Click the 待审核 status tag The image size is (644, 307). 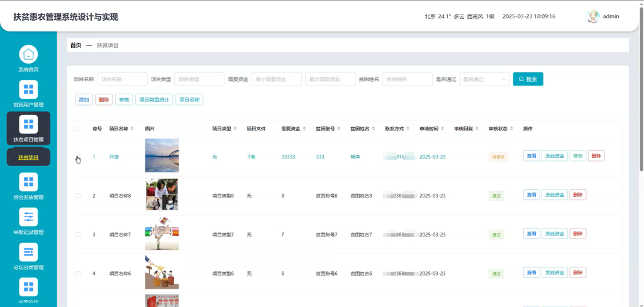498,157
